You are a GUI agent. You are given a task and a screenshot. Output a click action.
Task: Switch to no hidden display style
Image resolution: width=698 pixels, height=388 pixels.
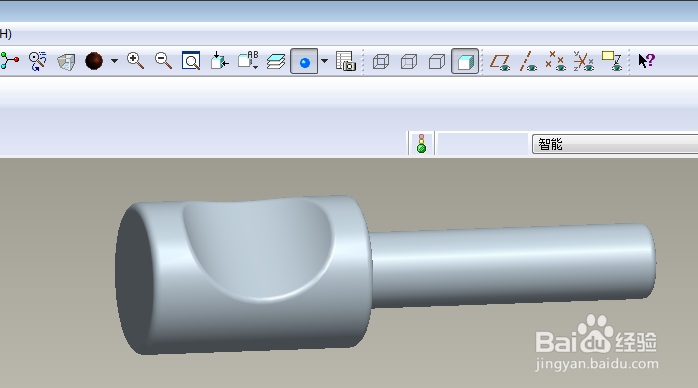(437, 61)
